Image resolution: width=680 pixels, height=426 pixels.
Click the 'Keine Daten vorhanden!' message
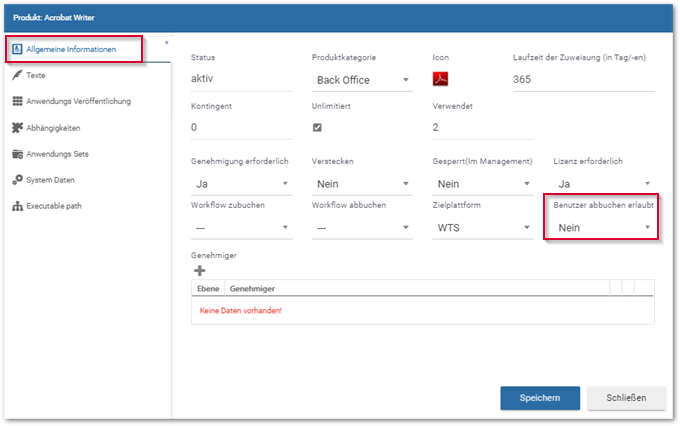241,311
